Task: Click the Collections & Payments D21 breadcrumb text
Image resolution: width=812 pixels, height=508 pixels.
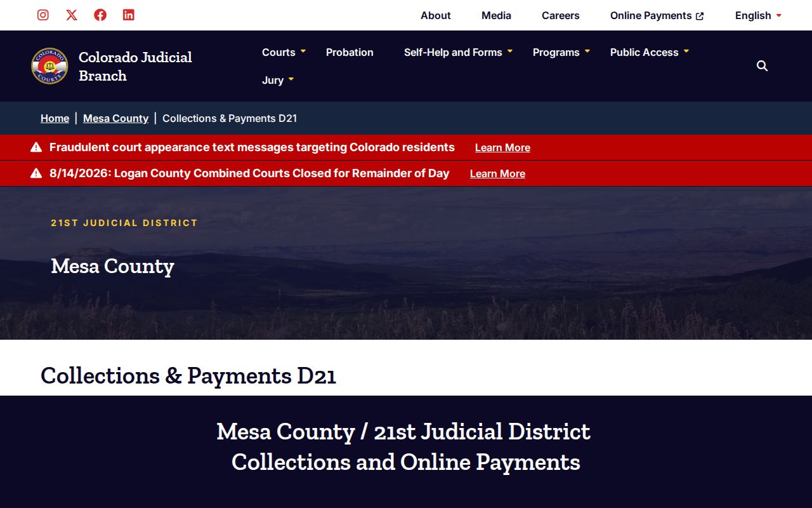Action: pyautogui.click(x=230, y=118)
